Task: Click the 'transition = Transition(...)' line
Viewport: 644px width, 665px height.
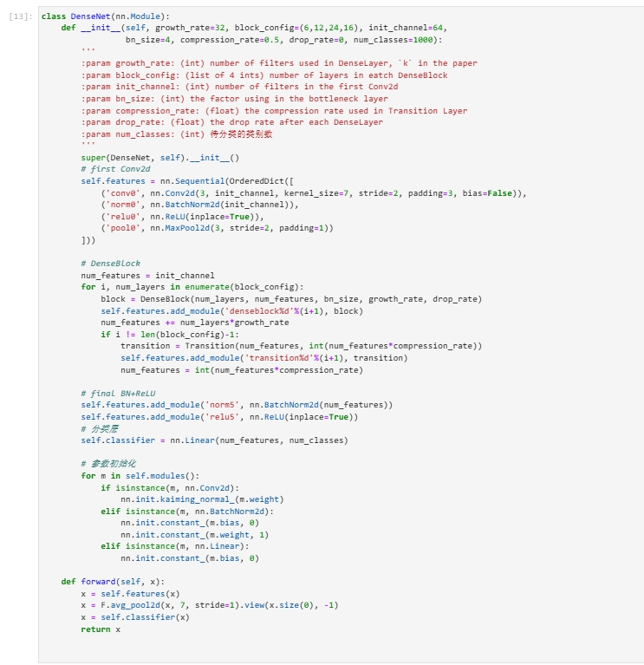Action: [301, 346]
